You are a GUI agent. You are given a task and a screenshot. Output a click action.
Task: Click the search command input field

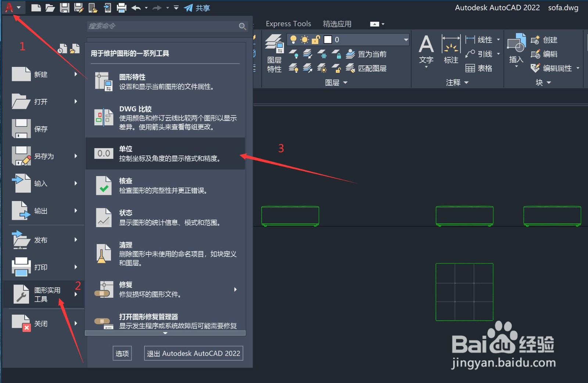click(163, 26)
